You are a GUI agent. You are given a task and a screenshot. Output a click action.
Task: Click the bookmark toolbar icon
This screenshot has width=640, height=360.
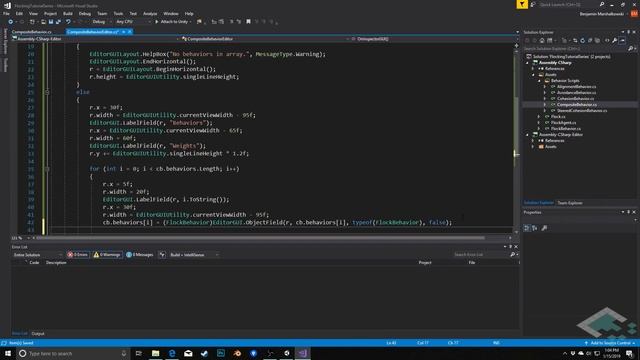click(248, 22)
